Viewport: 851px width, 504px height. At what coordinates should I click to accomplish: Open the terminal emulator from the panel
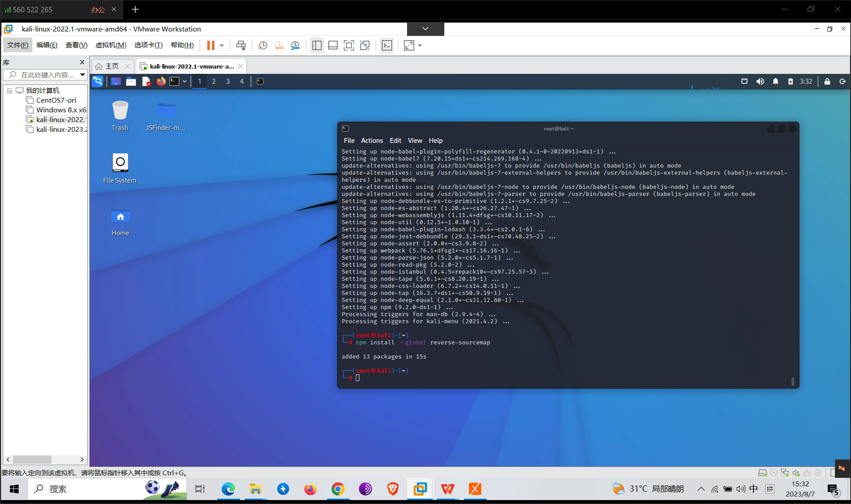pos(175,81)
